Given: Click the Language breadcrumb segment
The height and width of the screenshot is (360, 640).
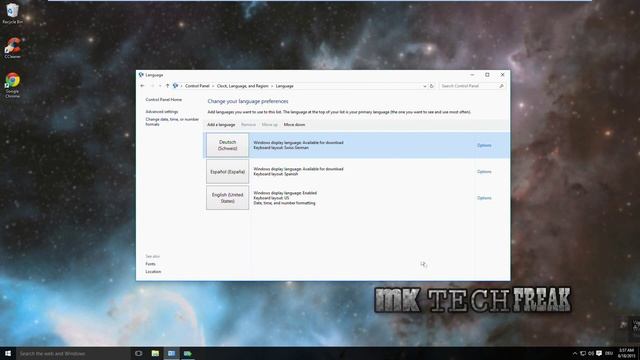Looking at the screenshot, I should (x=284, y=86).
